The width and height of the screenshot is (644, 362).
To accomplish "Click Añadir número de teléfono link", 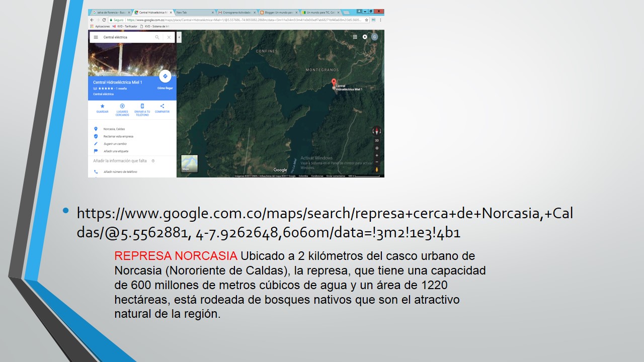I will point(120,171).
